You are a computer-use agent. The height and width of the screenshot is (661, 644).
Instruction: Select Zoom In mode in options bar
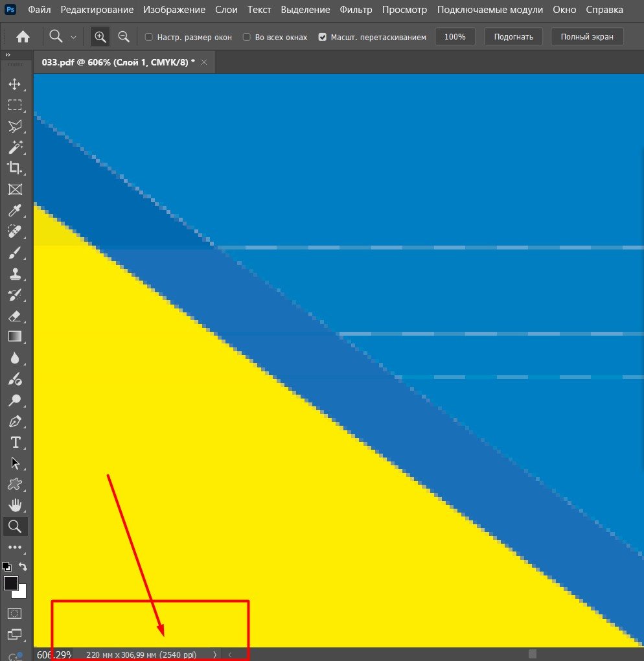click(x=100, y=37)
